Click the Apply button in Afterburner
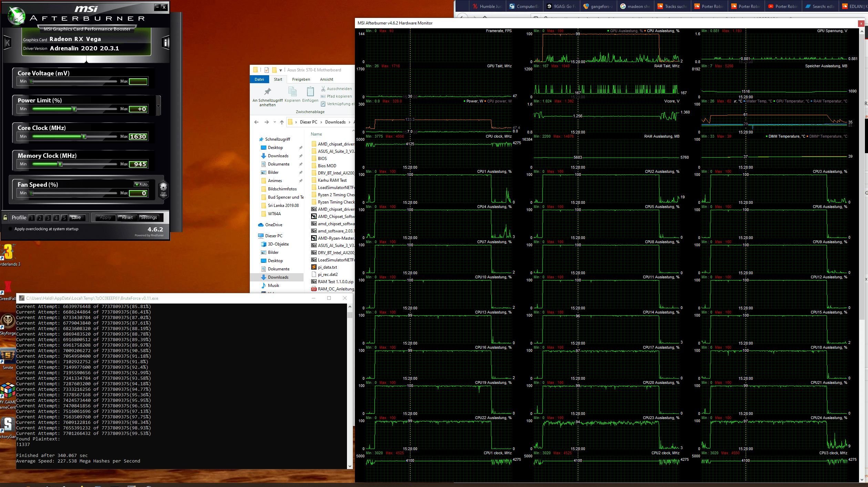 (105, 218)
